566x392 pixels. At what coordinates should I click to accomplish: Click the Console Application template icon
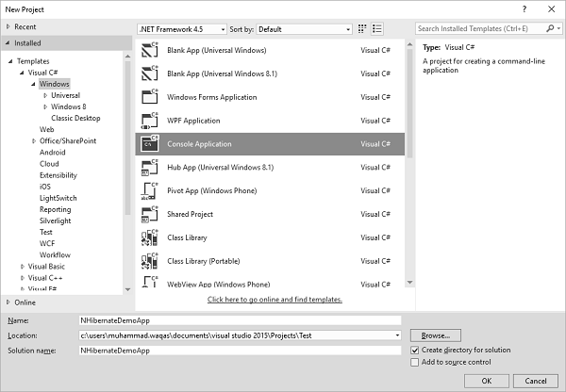coord(150,144)
